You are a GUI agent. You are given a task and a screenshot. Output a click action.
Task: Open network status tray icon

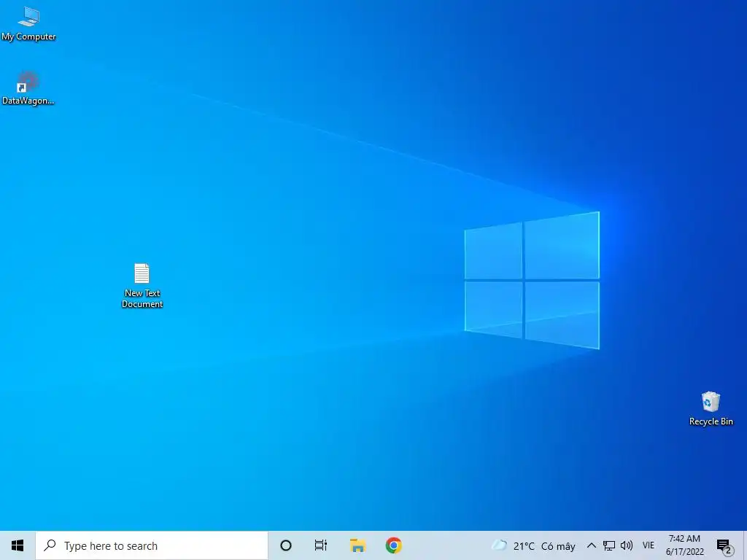pyautogui.click(x=609, y=545)
